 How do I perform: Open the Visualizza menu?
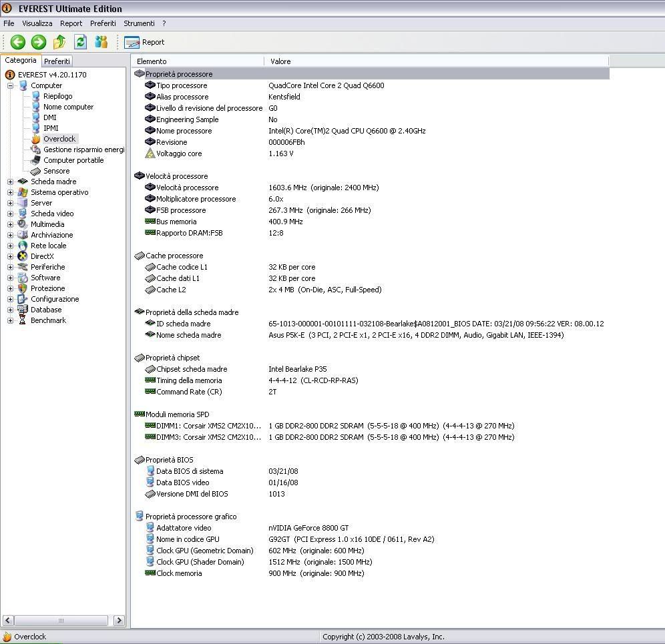tap(37, 23)
